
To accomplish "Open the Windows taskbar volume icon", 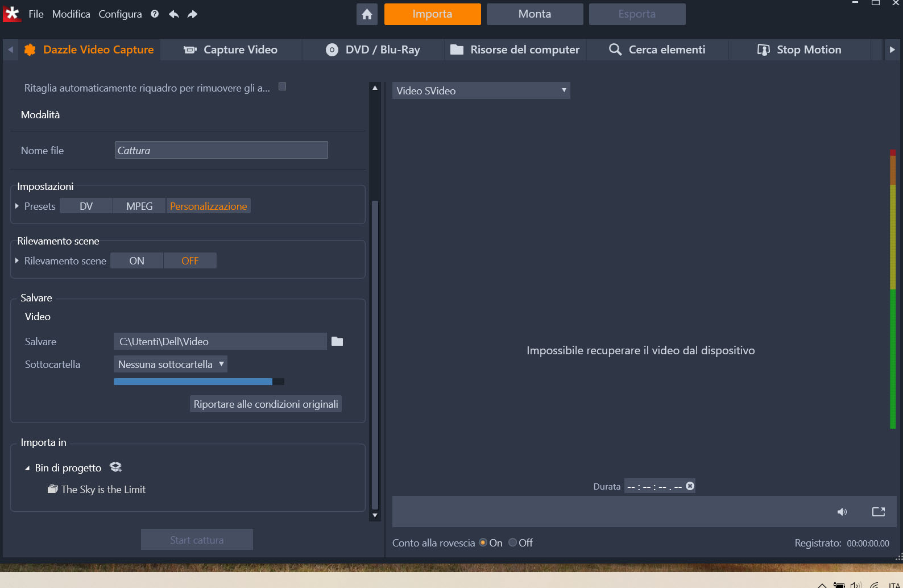I will [856, 584].
